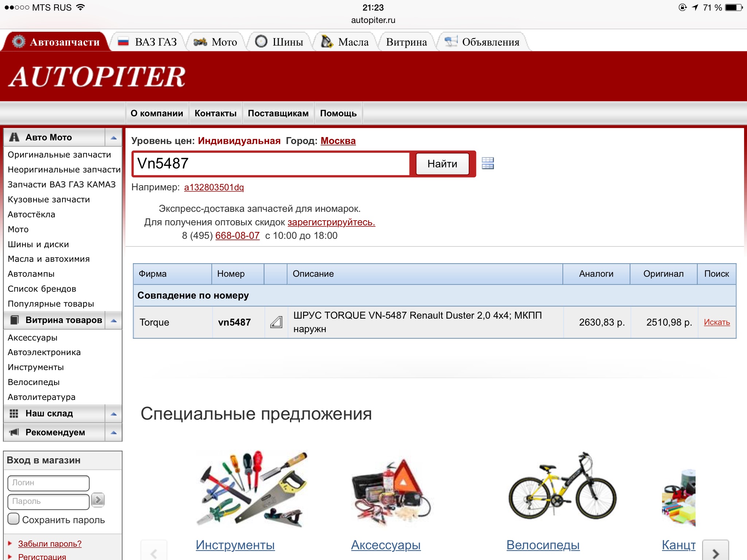Open Список брендов in sidebar
747x560 pixels.
point(42,289)
